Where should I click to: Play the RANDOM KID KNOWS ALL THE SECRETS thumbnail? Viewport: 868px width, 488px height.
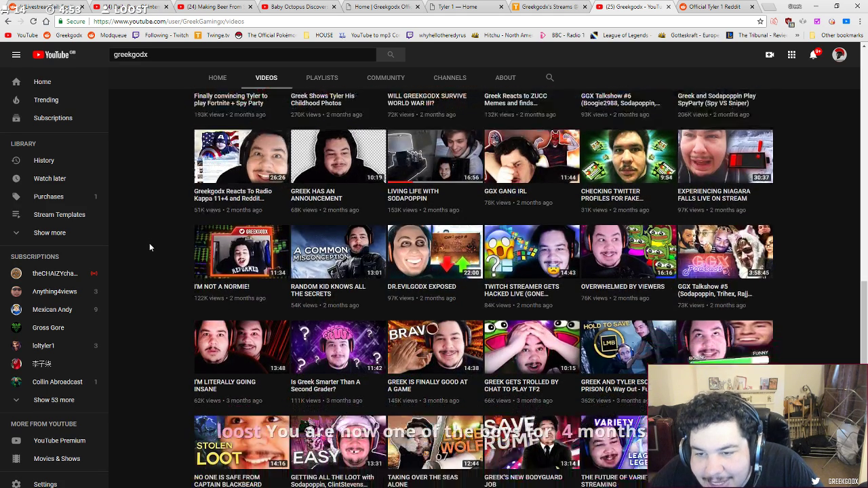click(x=338, y=251)
